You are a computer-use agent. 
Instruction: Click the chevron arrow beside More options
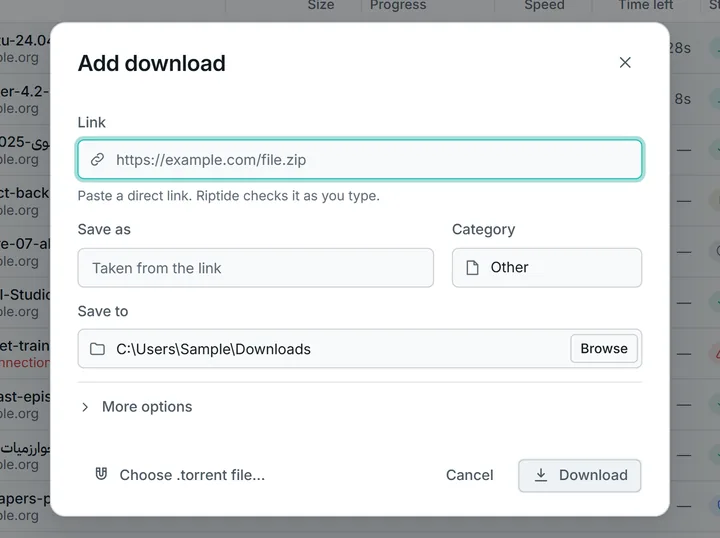tap(85, 407)
